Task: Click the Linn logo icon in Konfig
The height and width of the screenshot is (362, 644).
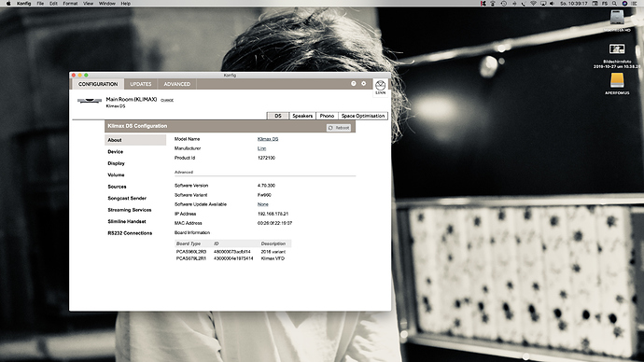Action: pyautogui.click(x=380, y=88)
